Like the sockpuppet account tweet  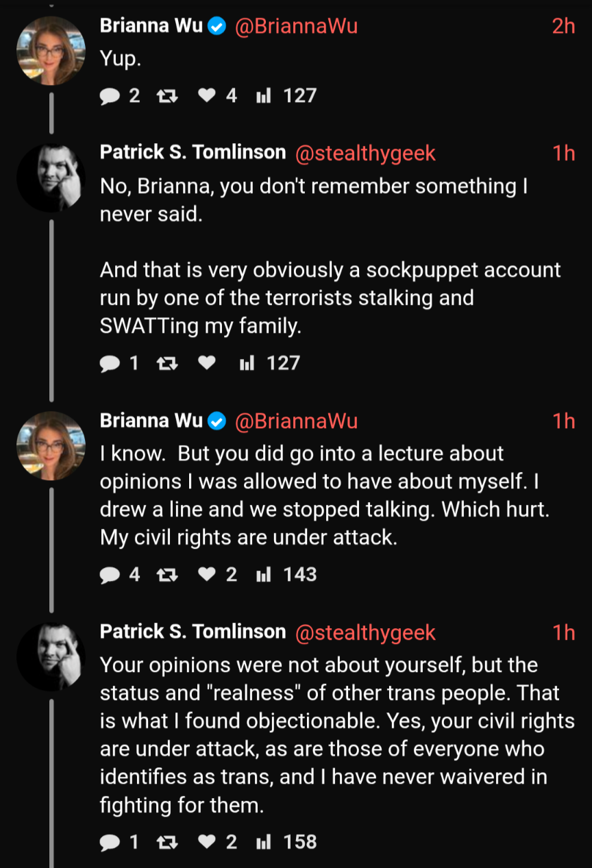click(x=206, y=362)
